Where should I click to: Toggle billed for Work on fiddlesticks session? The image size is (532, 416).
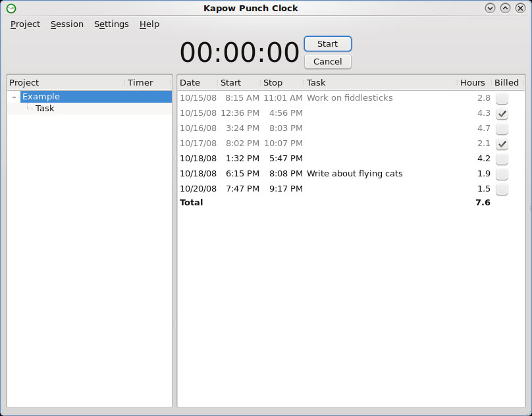[x=502, y=98]
